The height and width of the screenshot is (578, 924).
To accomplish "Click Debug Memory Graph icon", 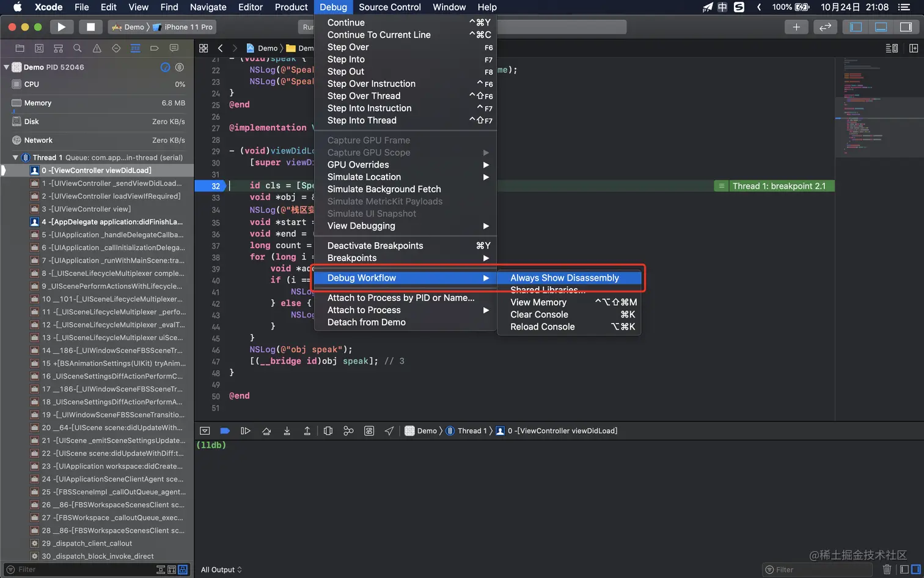I will tap(348, 431).
